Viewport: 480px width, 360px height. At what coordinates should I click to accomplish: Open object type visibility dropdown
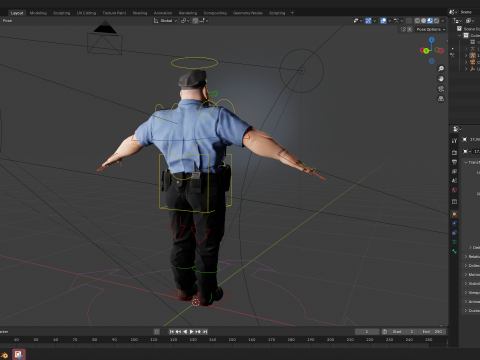pyautogui.click(x=358, y=21)
